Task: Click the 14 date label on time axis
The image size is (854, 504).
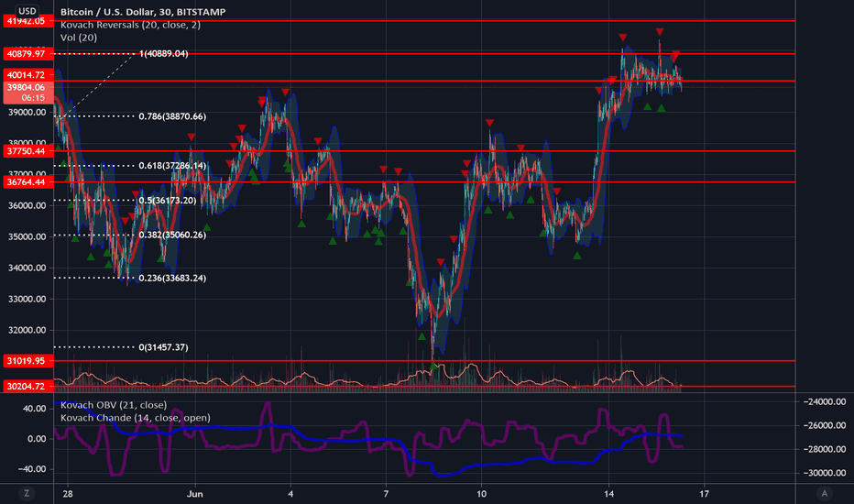Action: pyautogui.click(x=608, y=494)
